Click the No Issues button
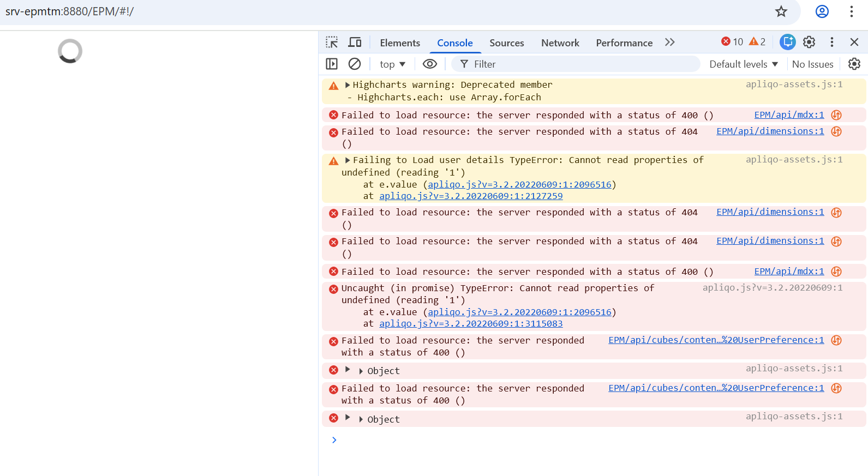 click(812, 64)
